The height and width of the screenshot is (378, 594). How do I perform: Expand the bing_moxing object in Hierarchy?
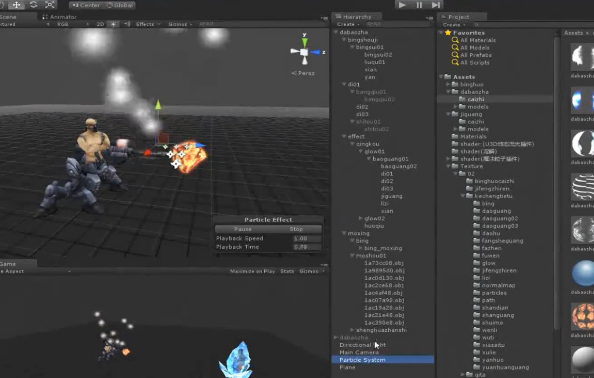pos(361,248)
